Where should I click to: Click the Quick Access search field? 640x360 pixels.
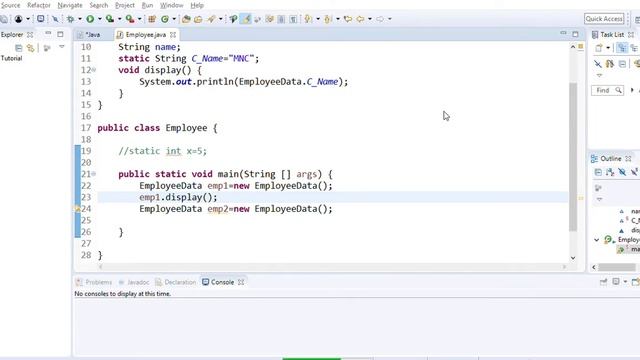pyautogui.click(x=604, y=19)
